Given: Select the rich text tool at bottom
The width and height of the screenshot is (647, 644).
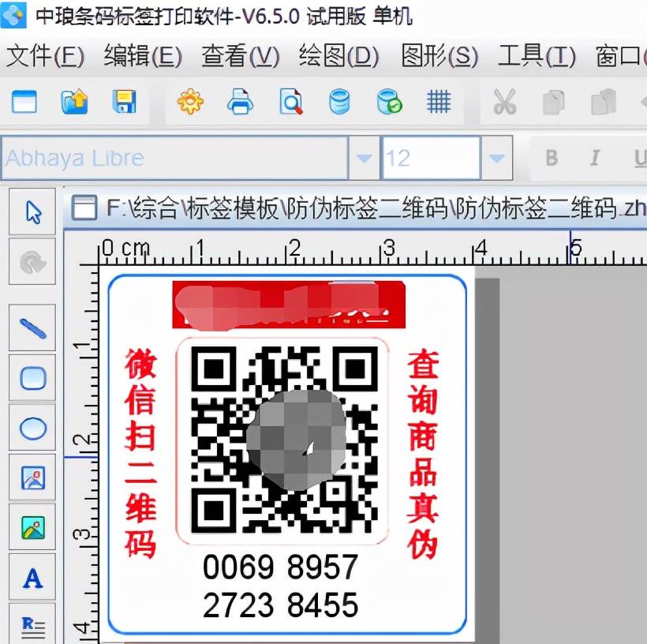Looking at the screenshot, I should [x=32, y=624].
